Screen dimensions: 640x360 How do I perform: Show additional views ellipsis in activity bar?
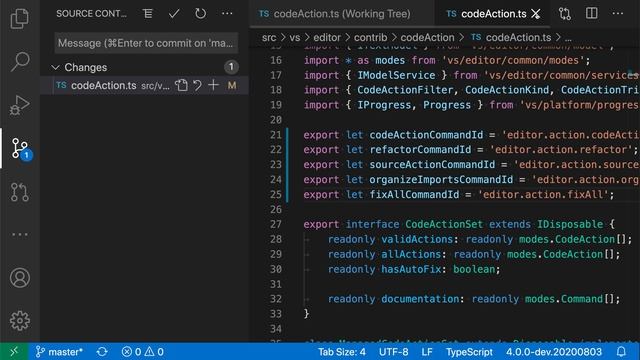click(x=20, y=235)
